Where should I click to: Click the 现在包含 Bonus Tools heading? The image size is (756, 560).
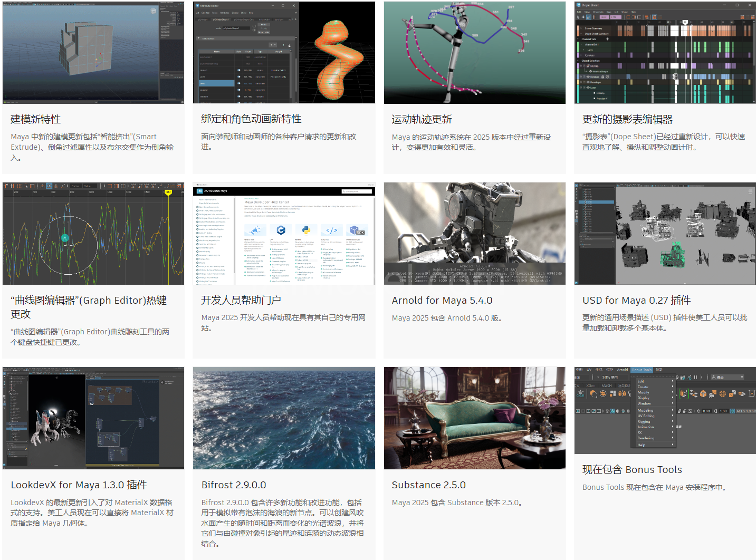[x=632, y=470]
